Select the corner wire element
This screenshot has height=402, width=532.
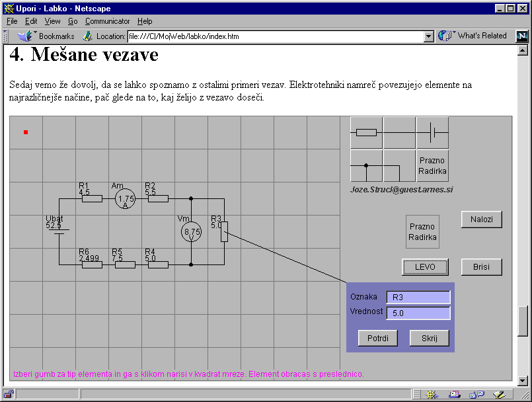coord(399,165)
